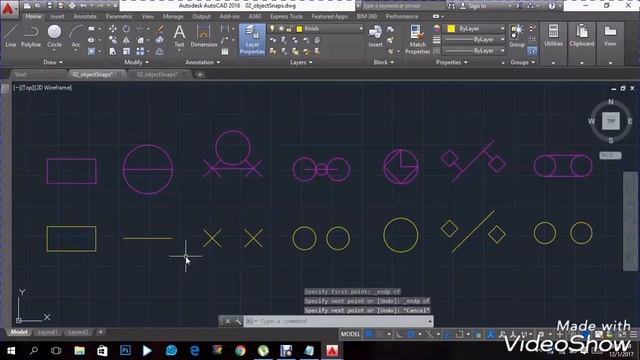Expand the Draw panel

click(x=53, y=62)
